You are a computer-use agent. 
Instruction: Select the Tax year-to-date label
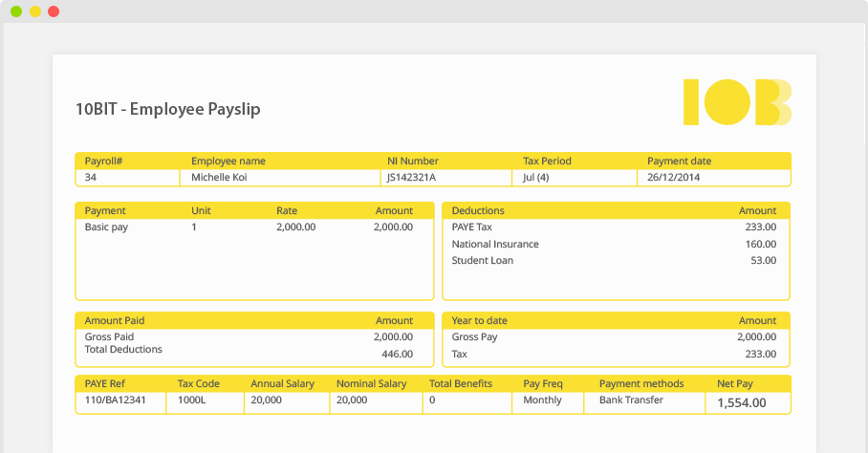(x=460, y=354)
